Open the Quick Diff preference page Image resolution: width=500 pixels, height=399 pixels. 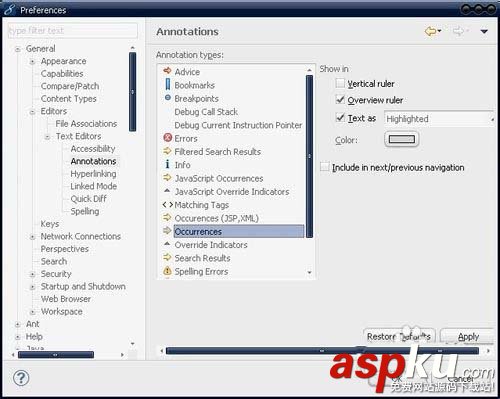point(88,199)
